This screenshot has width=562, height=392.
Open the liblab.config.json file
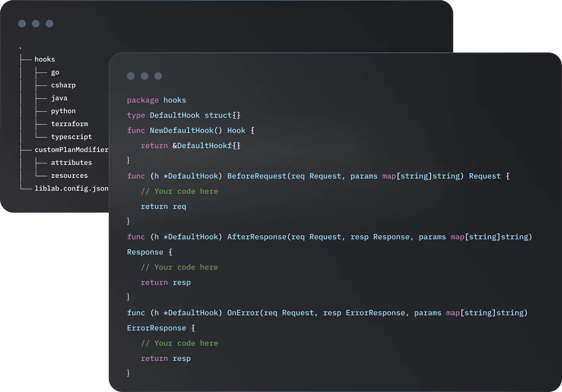tap(71, 188)
